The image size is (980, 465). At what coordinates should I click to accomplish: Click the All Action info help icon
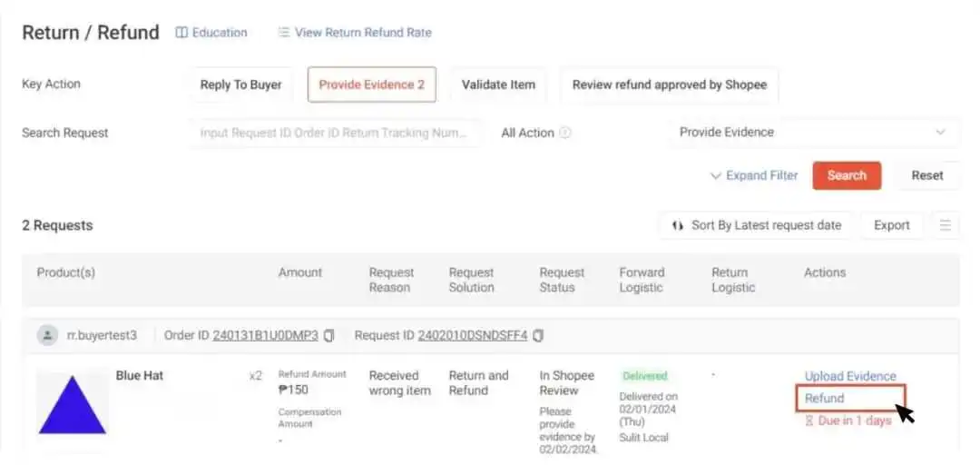tap(565, 133)
